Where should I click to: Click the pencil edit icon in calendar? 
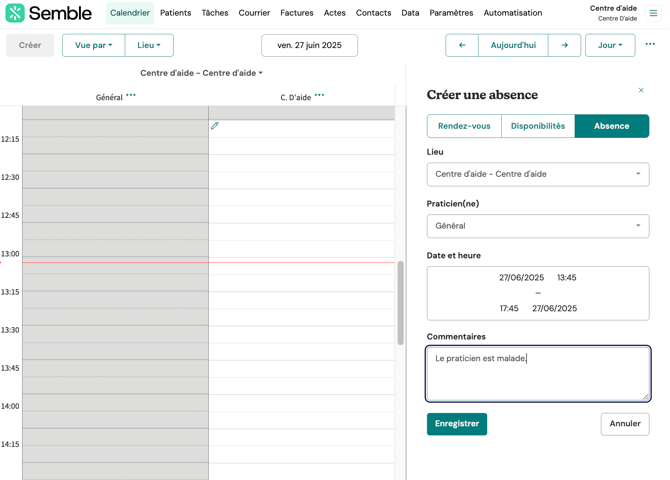[x=215, y=126]
